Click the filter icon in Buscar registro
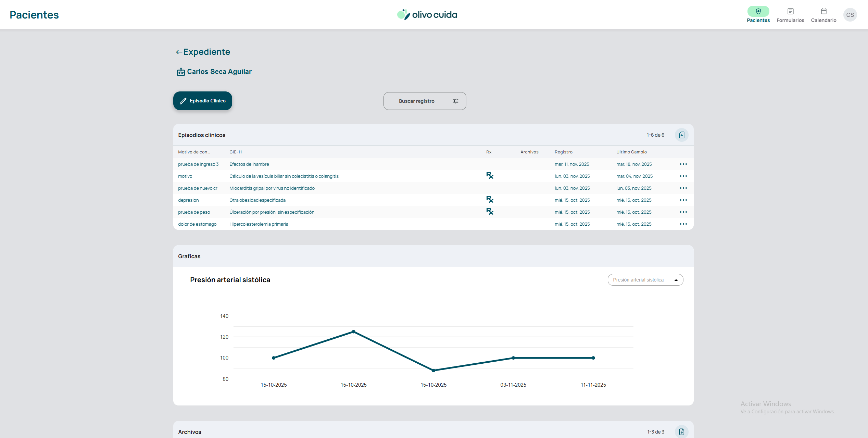This screenshot has height=438, width=868. [x=456, y=101]
